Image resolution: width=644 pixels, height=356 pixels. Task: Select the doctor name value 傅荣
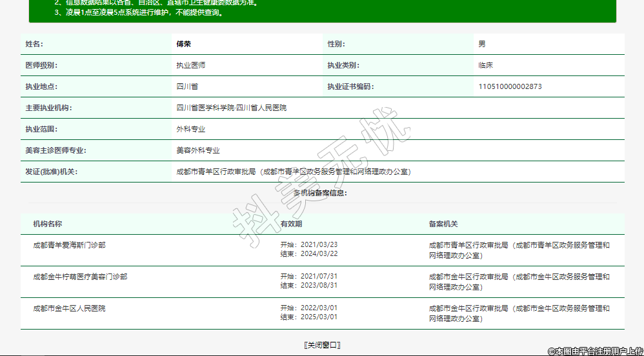[x=184, y=44]
